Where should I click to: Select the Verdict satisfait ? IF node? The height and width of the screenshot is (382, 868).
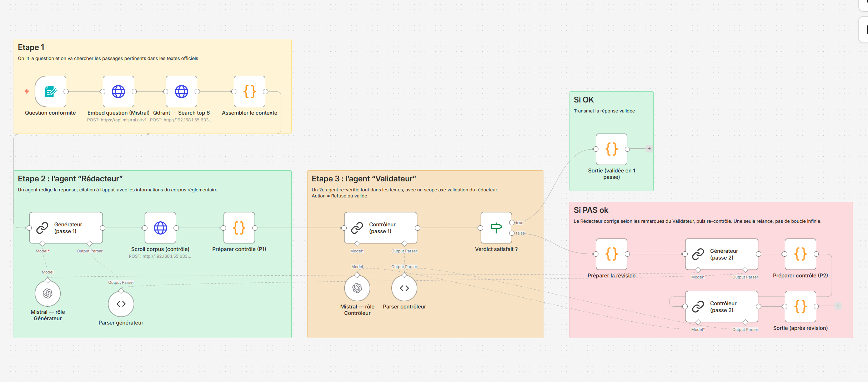coord(496,228)
